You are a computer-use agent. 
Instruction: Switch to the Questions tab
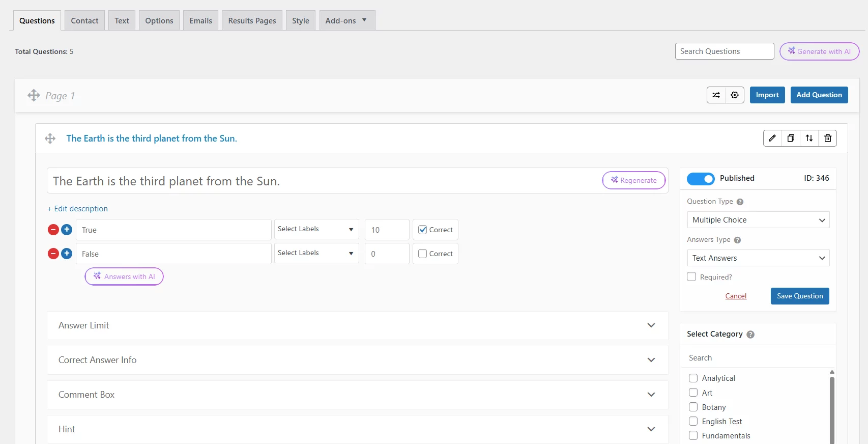(x=37, y=20)
